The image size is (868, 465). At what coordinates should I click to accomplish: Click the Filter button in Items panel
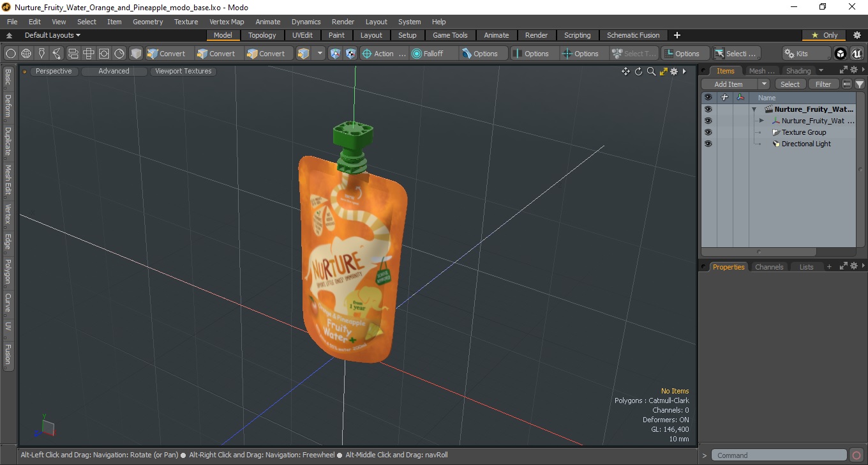(824, 84)
